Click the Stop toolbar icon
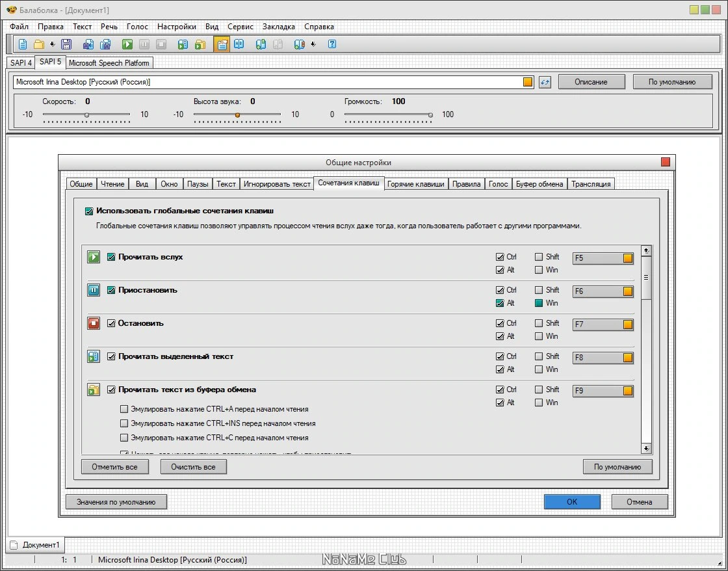The height and width of the screenshot is (571, 728). point(161,44)
